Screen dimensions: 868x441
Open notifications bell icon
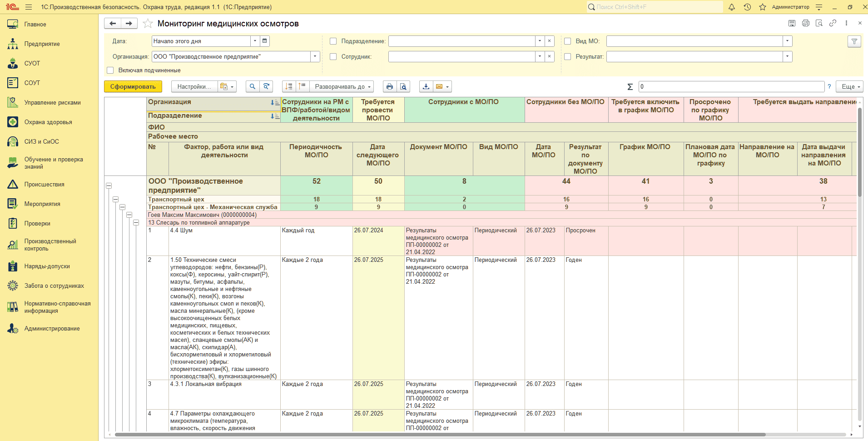pos(732,7)
